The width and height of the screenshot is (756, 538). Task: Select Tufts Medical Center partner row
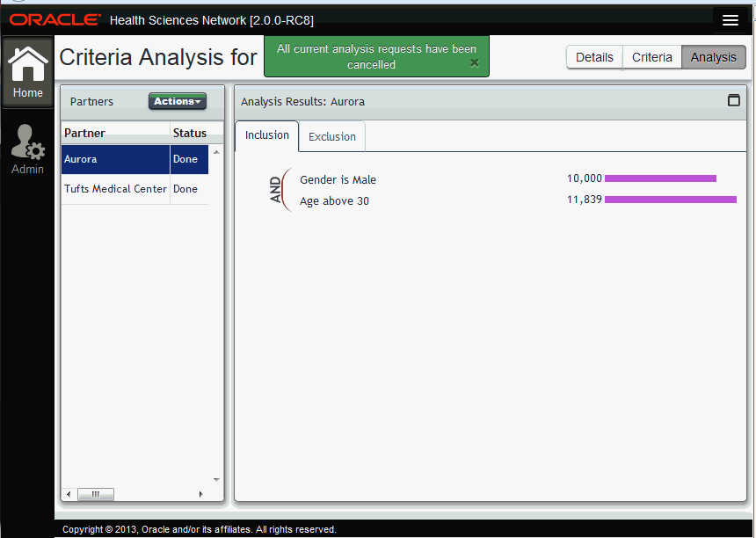click(x=135, y=189)
